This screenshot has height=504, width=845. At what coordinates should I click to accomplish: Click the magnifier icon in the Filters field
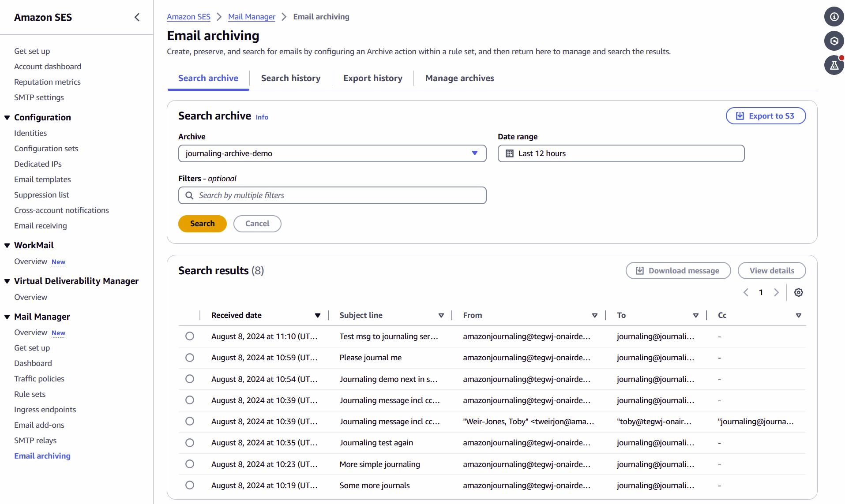(190, 195)
